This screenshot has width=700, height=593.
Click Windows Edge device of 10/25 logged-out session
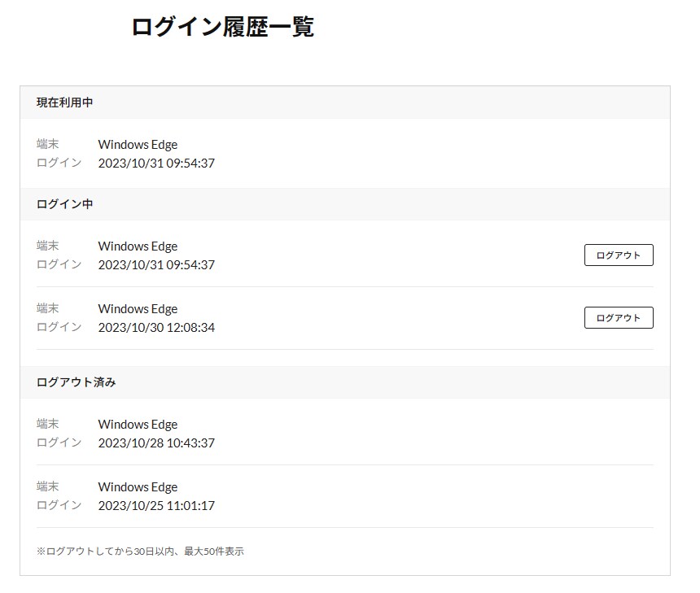click(138, 486)
